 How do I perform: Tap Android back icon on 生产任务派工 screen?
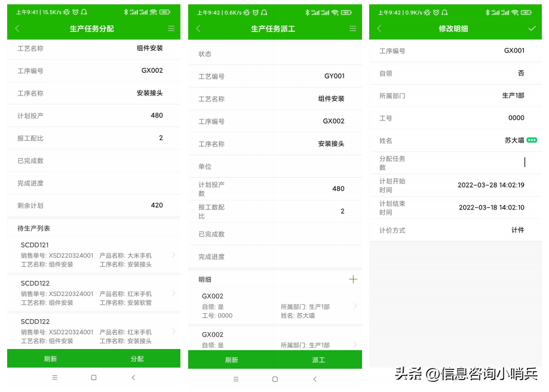tap(315, 379)
